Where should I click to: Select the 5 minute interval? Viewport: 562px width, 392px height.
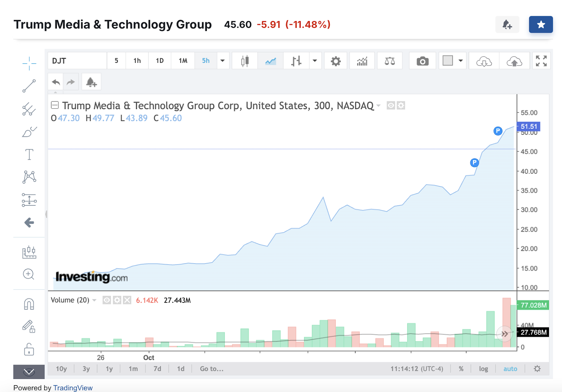116,61
